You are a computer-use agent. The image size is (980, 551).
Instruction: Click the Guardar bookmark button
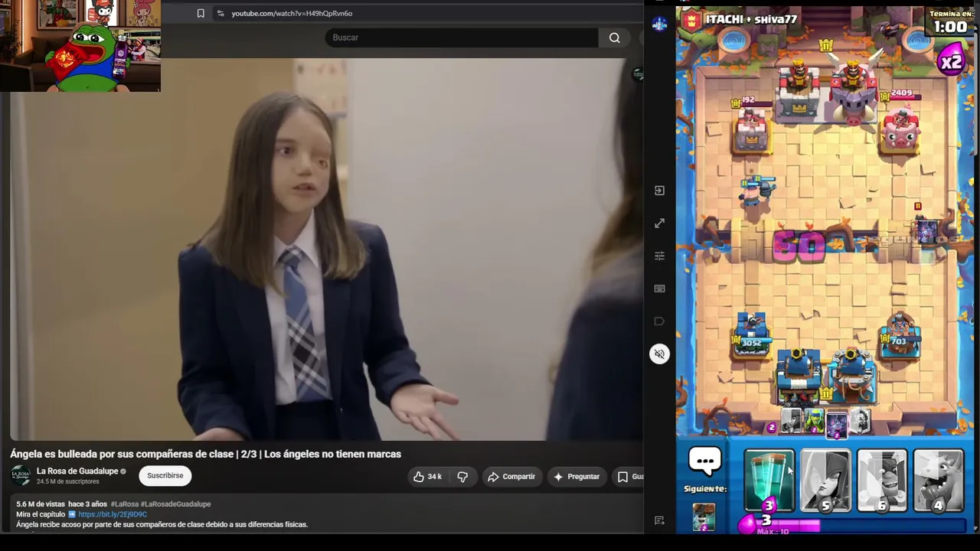click(629, 476)
